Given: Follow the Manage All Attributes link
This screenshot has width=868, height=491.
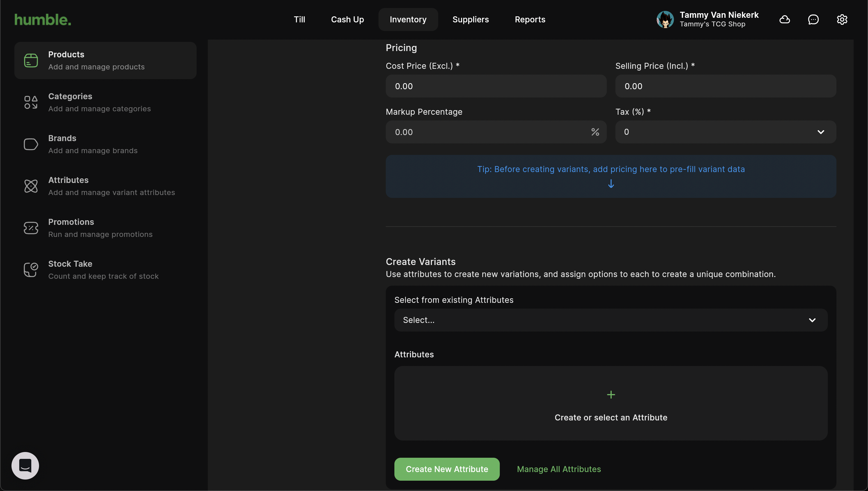Looking at the screenshot, I should [559, 469].
